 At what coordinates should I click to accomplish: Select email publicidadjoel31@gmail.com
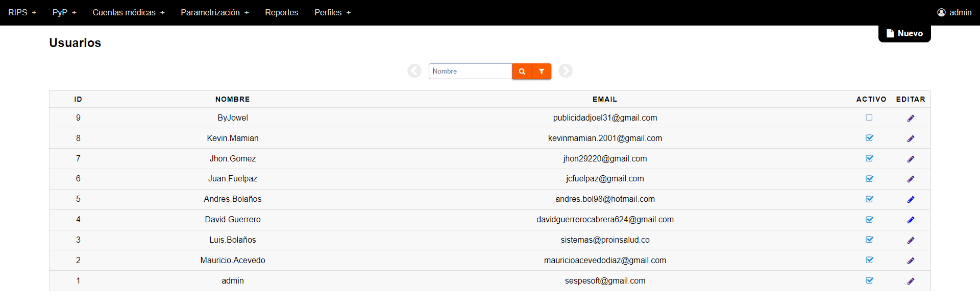(605, 118)
